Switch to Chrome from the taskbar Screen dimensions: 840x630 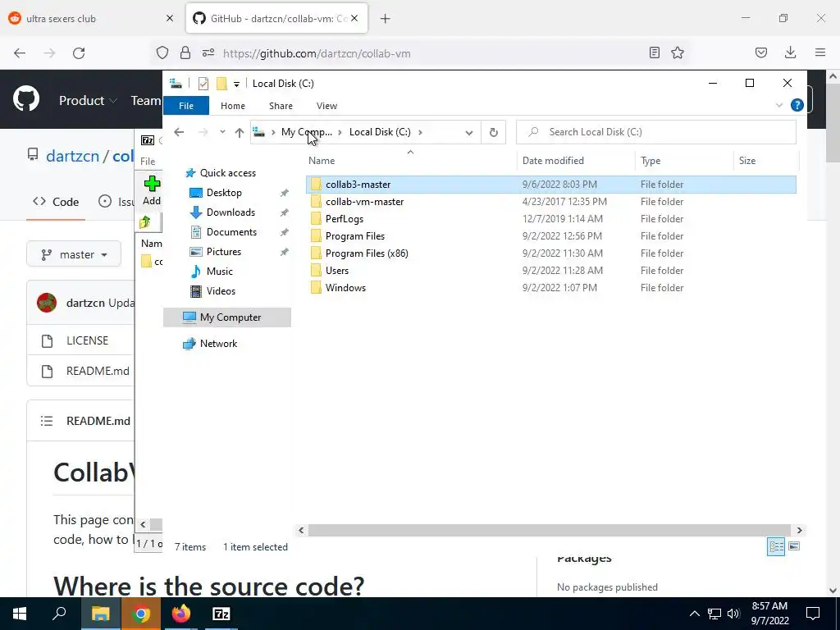tap(140, 614)
